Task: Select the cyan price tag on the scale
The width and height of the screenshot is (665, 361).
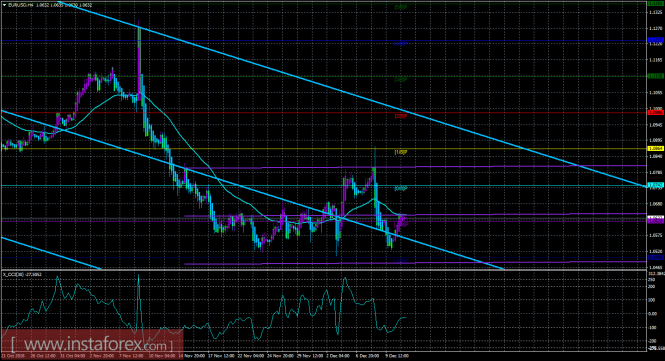Action: [x=656, y=185]
